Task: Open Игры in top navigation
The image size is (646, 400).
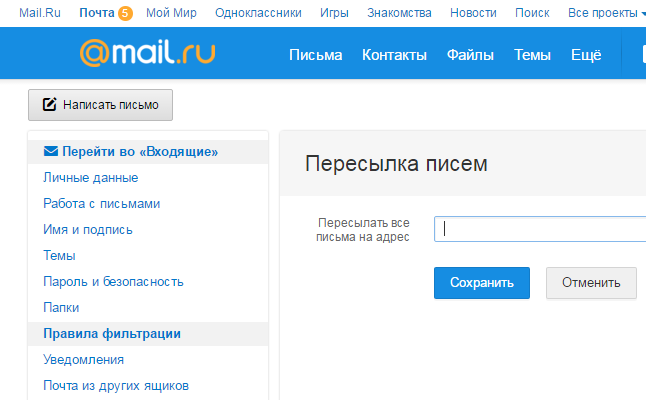Action: (334, 13)
